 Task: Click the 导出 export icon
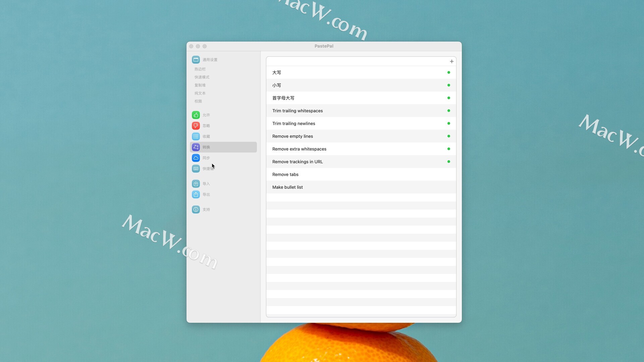point(196,194)
